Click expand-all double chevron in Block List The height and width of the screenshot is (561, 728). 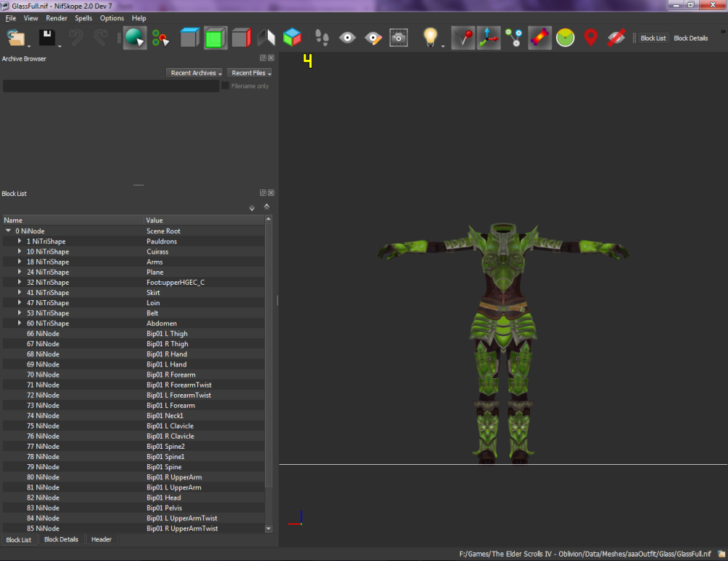pos(252,208)
